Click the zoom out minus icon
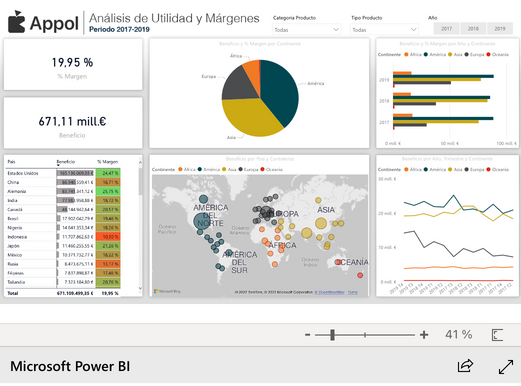This screenshot has height=386, width=521. 307,334
